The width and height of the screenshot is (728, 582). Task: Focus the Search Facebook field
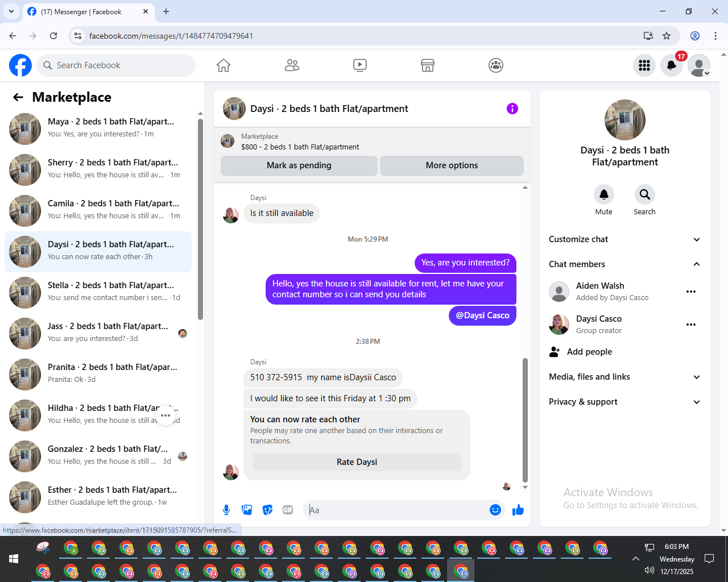(x=116, y=65)
